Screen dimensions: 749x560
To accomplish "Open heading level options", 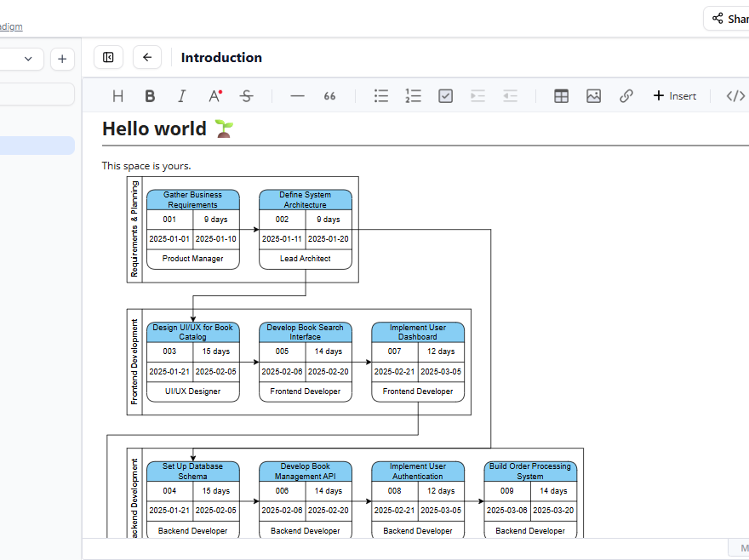I will pyautogui.click(x=117, y=95).
